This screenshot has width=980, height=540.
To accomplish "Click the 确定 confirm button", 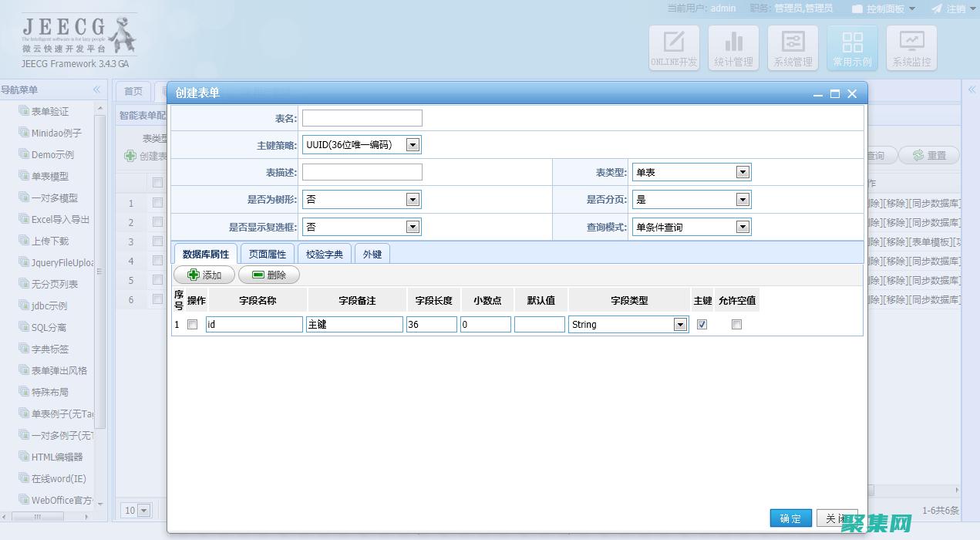I will click(x=790, y=518).
